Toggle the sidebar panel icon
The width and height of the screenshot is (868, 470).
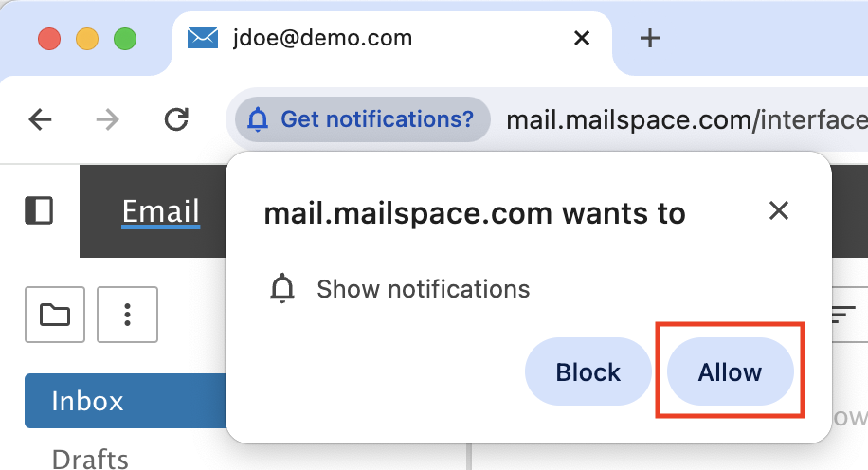(39, 211)
